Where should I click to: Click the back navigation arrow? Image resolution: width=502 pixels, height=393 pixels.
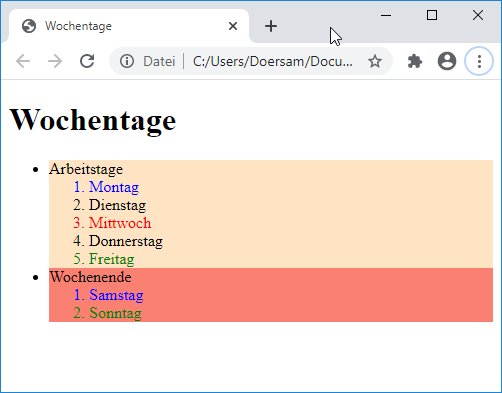(23, 61)
